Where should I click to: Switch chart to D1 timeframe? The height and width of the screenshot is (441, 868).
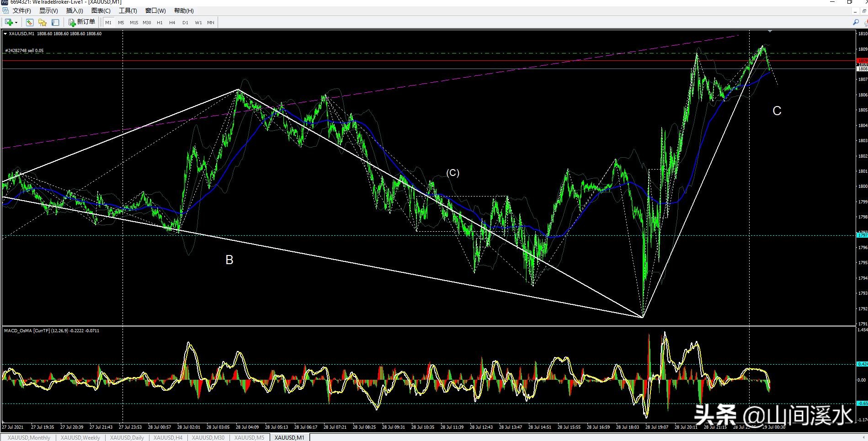click(185, 22)
